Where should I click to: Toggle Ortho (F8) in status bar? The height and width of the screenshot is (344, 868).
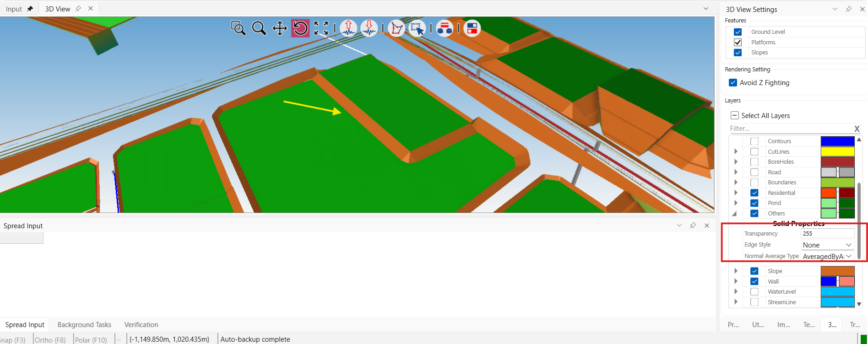(50, 340)
